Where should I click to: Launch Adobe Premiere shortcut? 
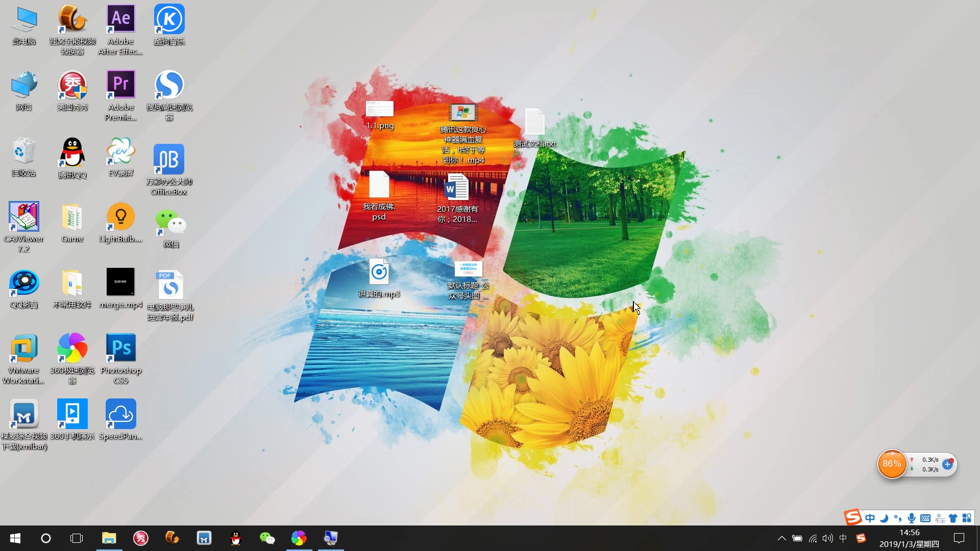(x=121, y=95)
